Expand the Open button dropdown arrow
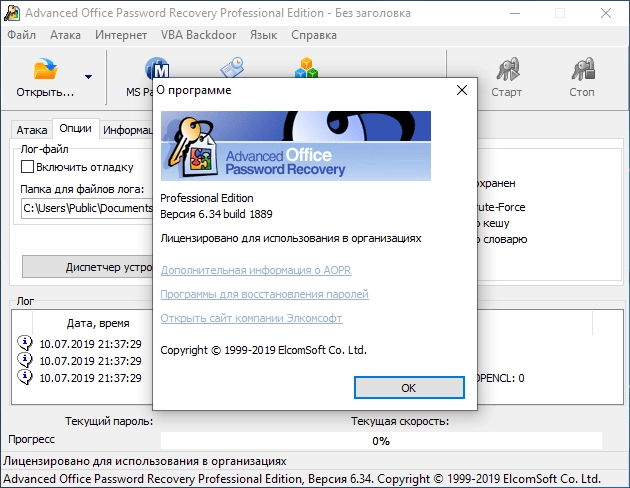 coord(88,76)
